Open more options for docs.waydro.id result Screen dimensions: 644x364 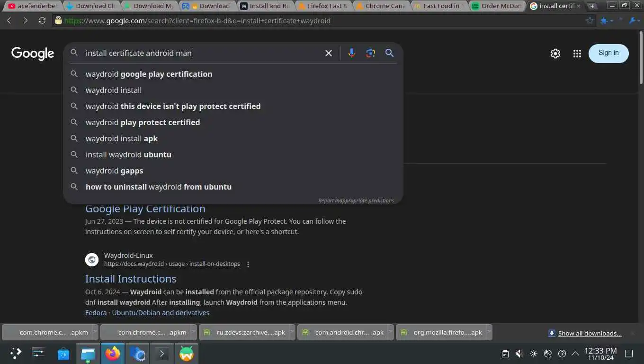[248, 264]
